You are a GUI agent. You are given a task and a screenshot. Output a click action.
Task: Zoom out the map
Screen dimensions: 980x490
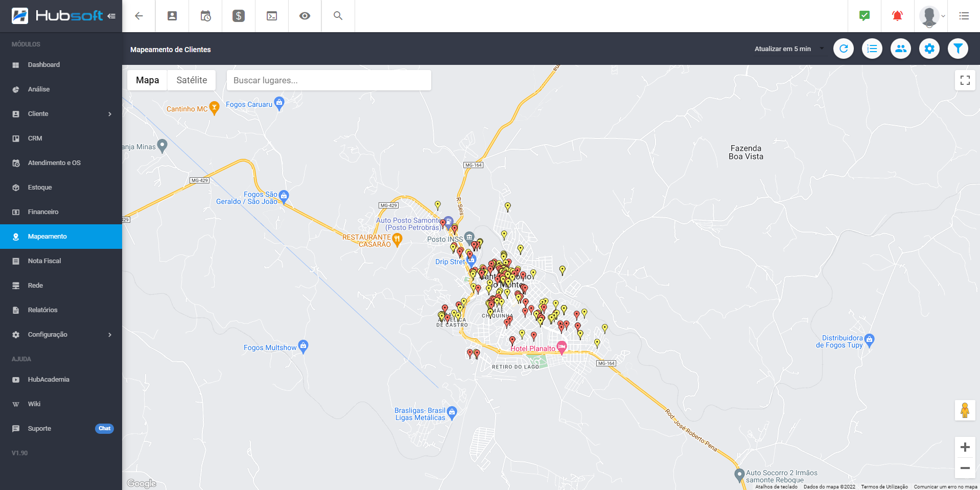pyautogui.click(x=965, y=468)
